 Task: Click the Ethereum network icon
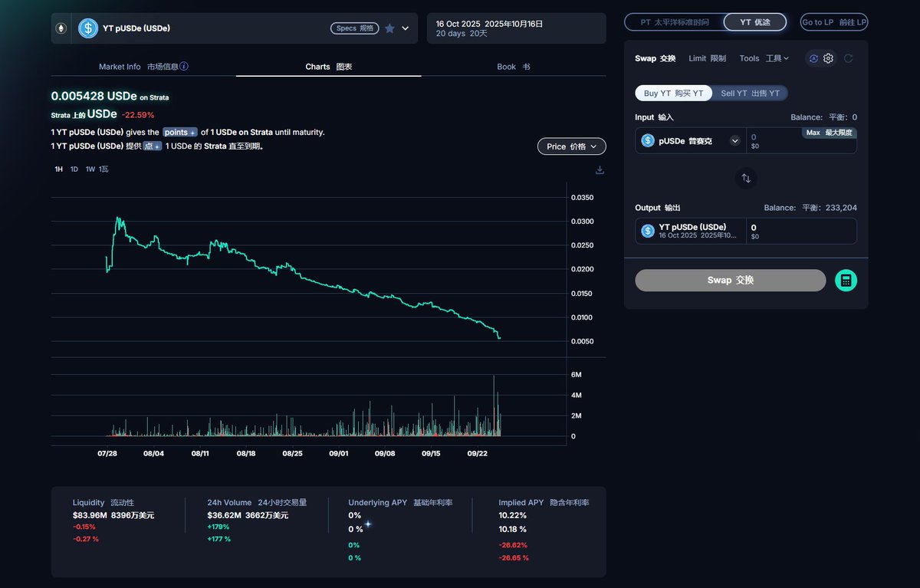pyautogui.click(x=61, y=28)
